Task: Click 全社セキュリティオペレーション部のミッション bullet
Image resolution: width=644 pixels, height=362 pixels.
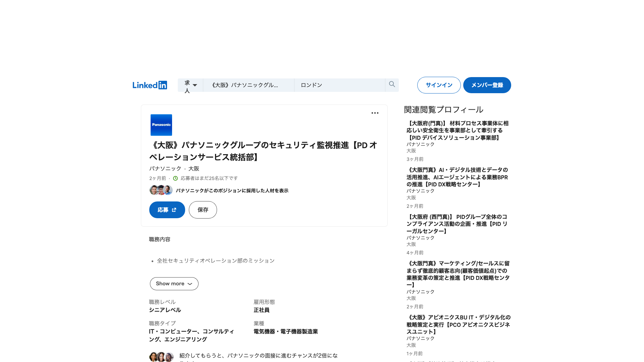Action: [216, 260]
